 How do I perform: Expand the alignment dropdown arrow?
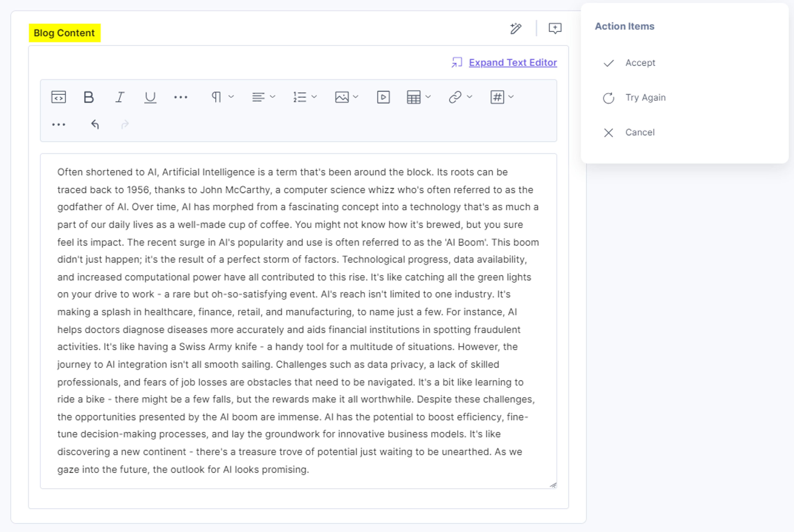pos(273,97)
